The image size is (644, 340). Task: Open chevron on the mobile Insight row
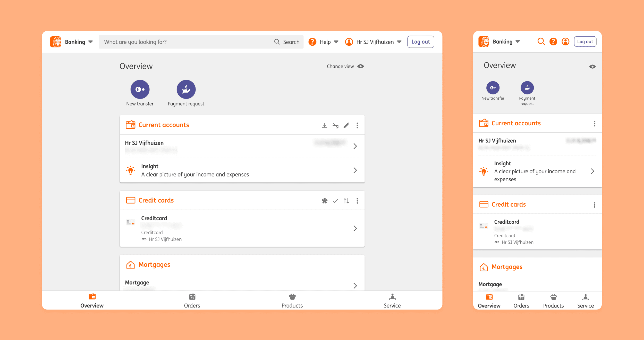pyautogui.click(x=592, y=171)
